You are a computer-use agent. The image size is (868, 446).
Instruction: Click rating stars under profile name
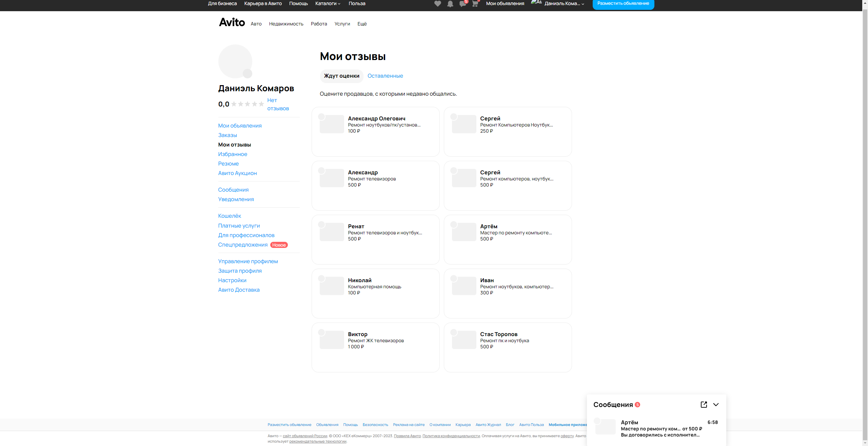[248, 104]
